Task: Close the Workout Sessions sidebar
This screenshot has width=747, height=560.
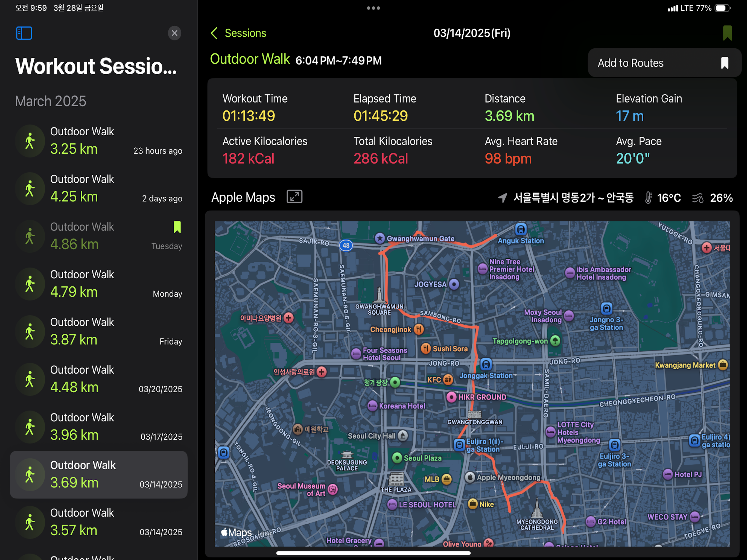Action: pos(175,33)
